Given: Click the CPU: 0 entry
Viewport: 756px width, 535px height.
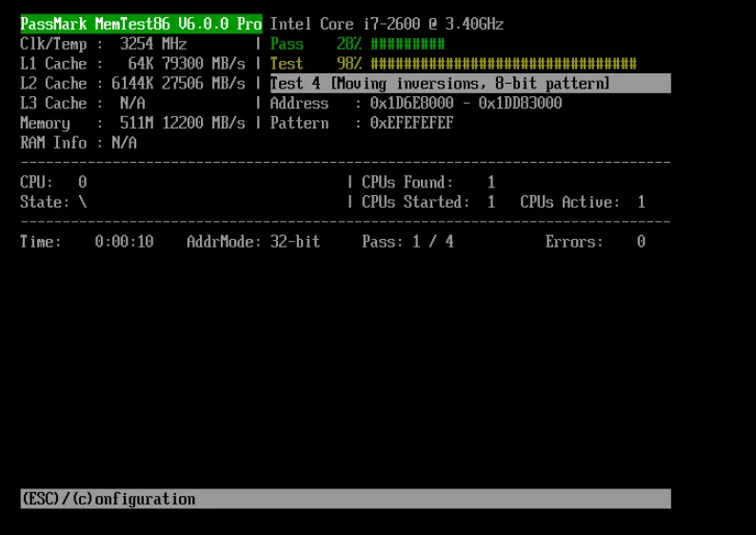Looking at the screenshot, I should click(x=53, y=182).
